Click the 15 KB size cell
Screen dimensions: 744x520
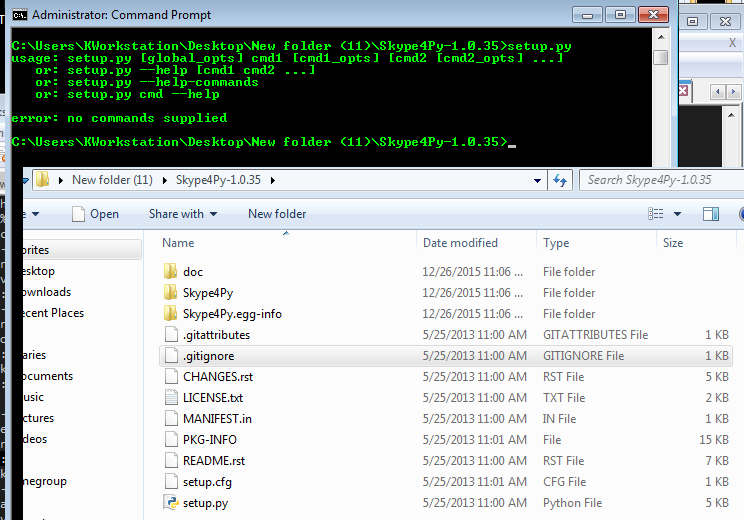pos(714,440)
